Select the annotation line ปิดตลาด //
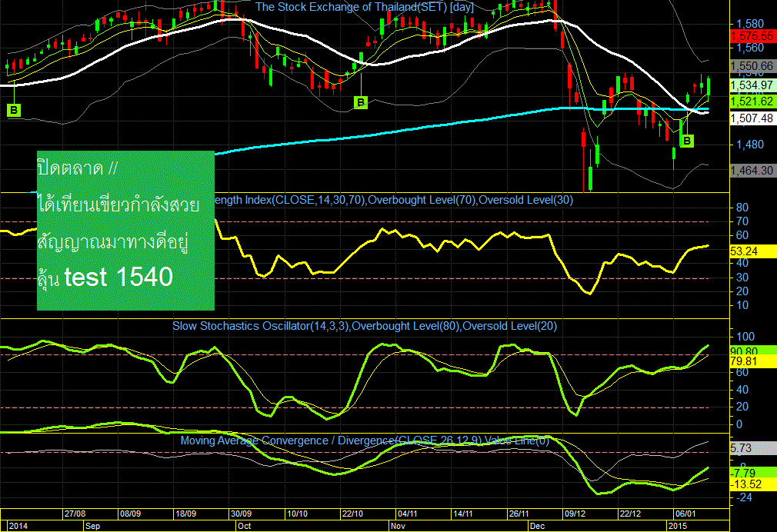Viewport: 777px width, 532px height. [78, 168]
